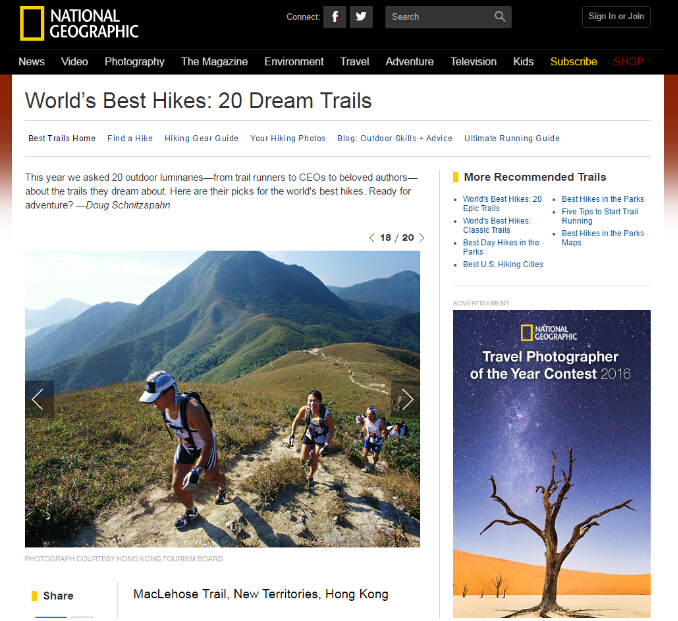Click the Sign In or Join button

[616, 17]
